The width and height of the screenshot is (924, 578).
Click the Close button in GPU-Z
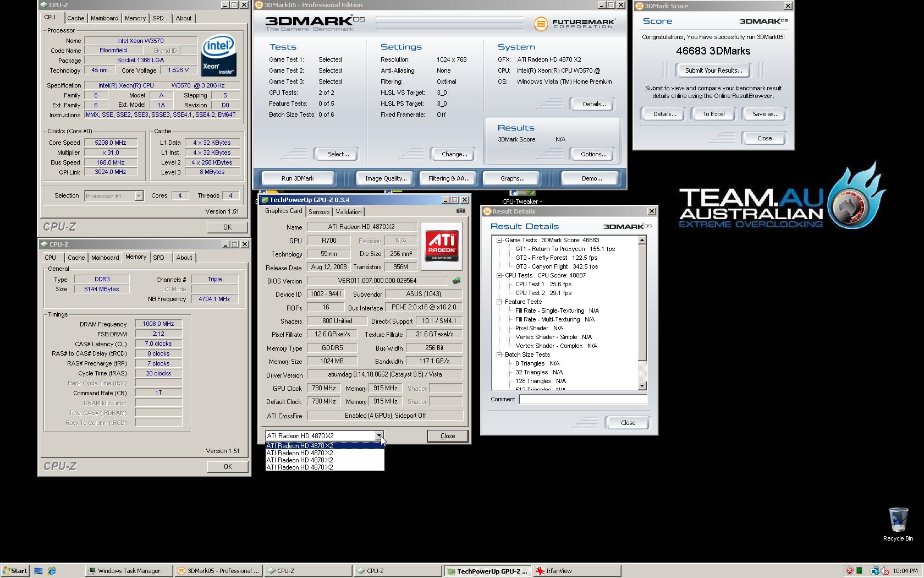point(448,436)
